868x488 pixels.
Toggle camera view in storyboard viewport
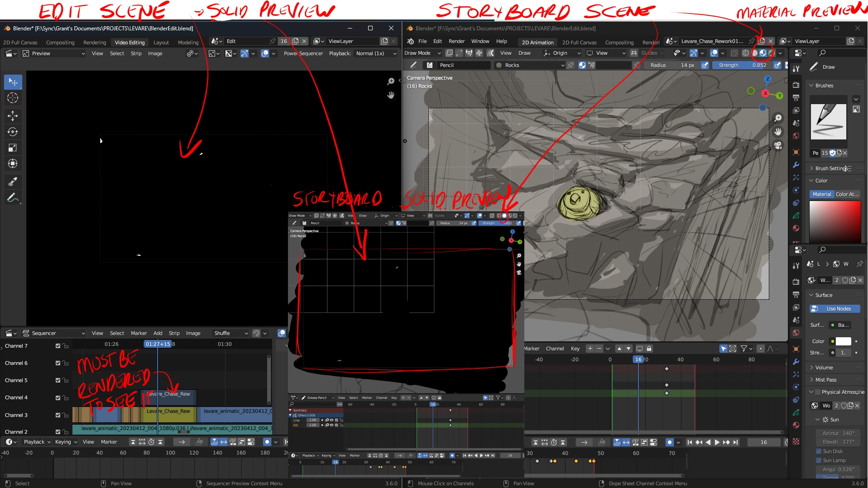click(x=778, y=145)
